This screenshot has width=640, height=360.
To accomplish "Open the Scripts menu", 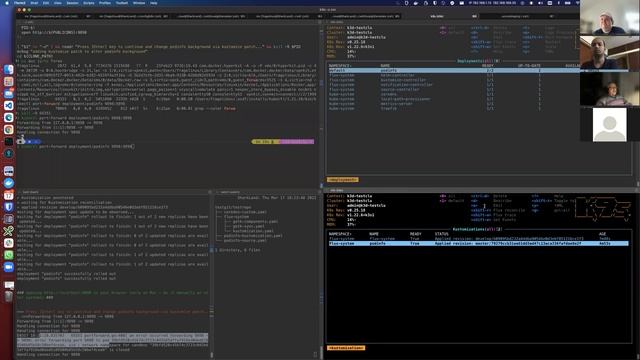I will pyautogui.click(x=89, y=3).
